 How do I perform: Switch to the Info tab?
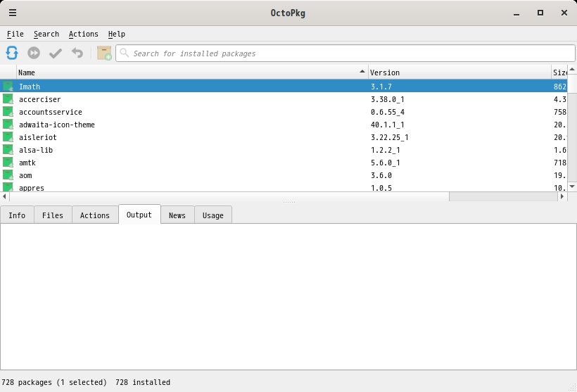pos(17,215)
